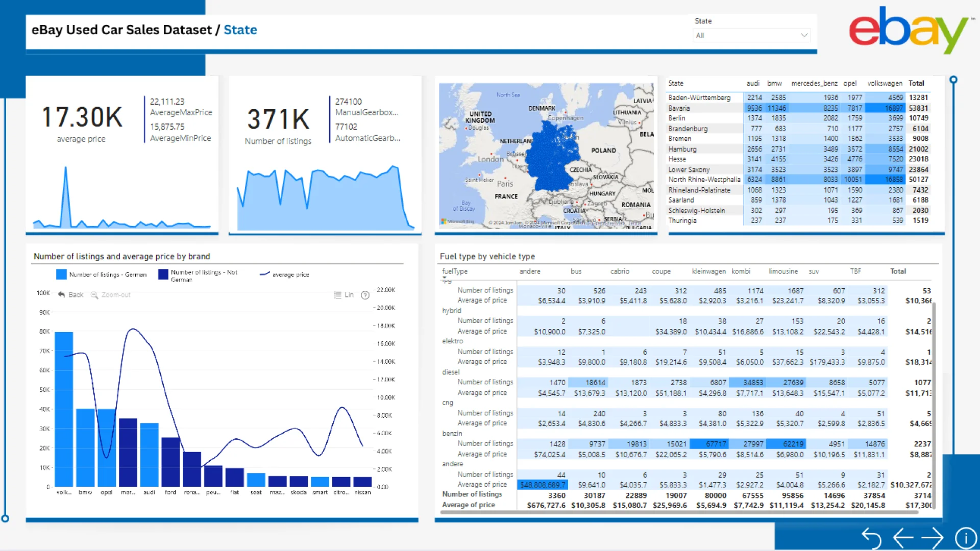The width and height of the screenshot is (980, 551).
Task: Click the kleinwagen column header
Action: coord(708,271)
